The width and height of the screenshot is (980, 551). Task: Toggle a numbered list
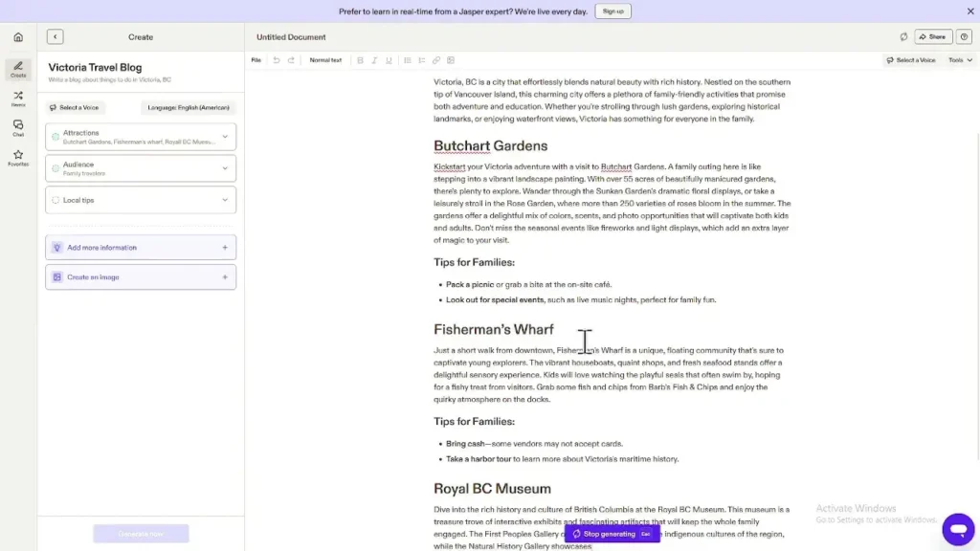pos(421,59)
